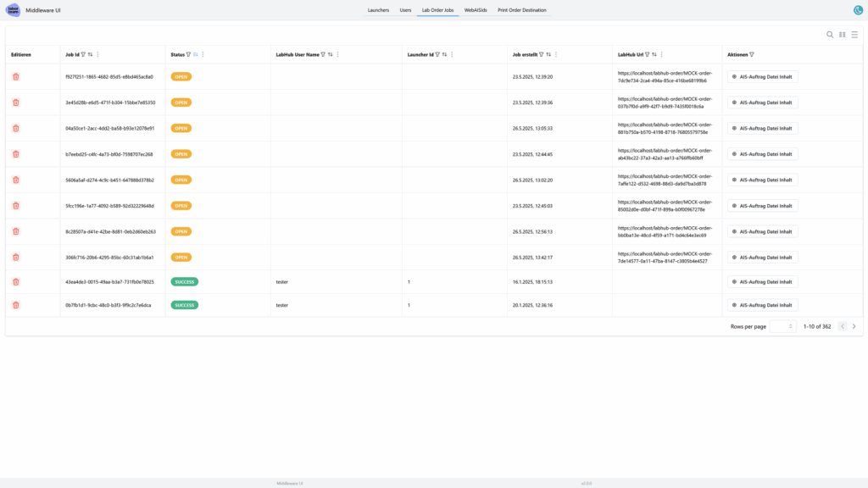Open the column chooser icon
The width and height of the screenshot is (868, 488).
842,34
